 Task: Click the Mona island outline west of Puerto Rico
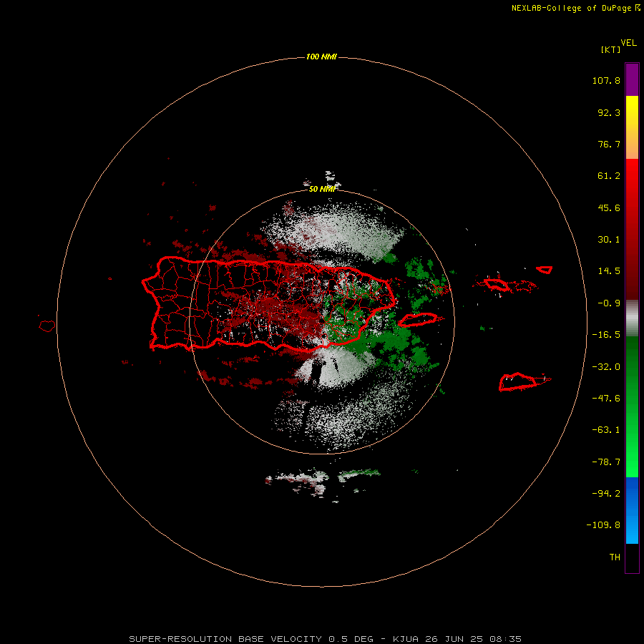click(47, 326)
